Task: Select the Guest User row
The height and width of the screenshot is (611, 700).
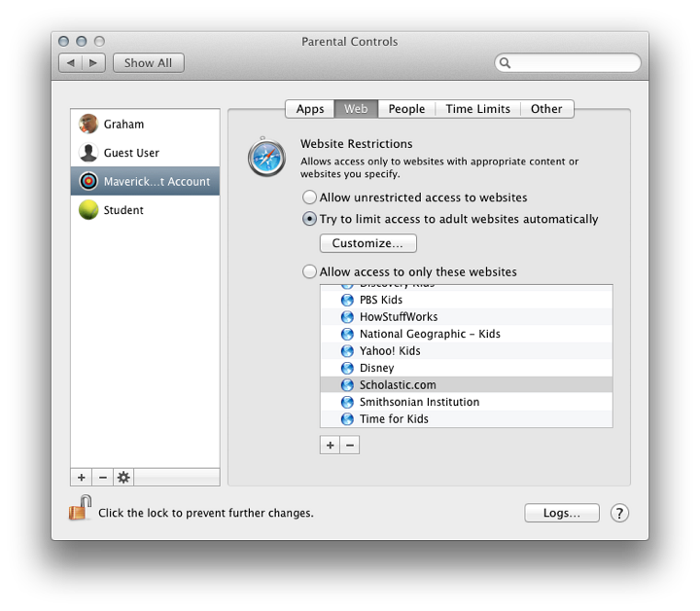Action: (145, 153)
